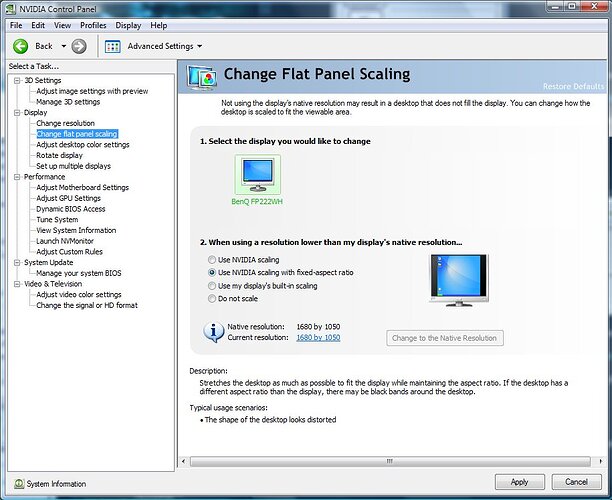Open the Back button history dropdown arrow

tap(63, 46)
